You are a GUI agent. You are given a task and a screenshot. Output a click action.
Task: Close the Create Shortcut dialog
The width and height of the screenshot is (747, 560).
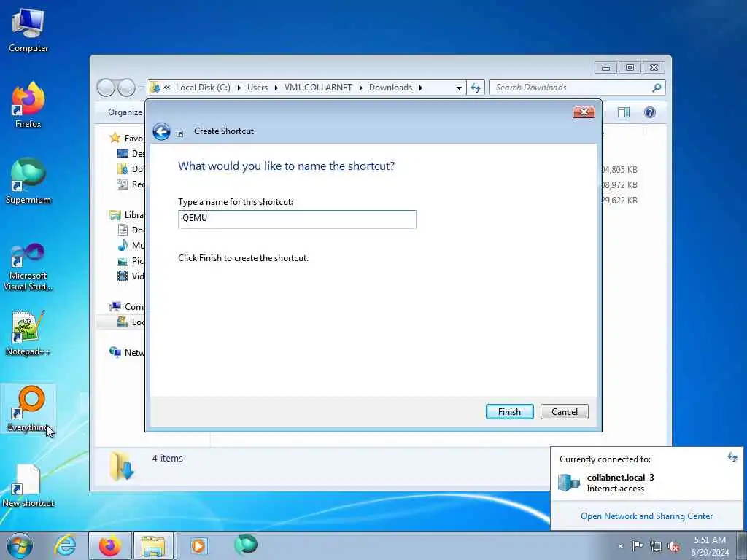[584, 112]
